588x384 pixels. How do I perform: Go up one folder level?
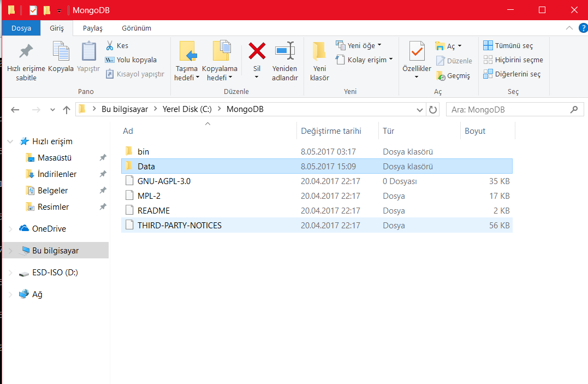pyautogui.click(x=67, y=110)
